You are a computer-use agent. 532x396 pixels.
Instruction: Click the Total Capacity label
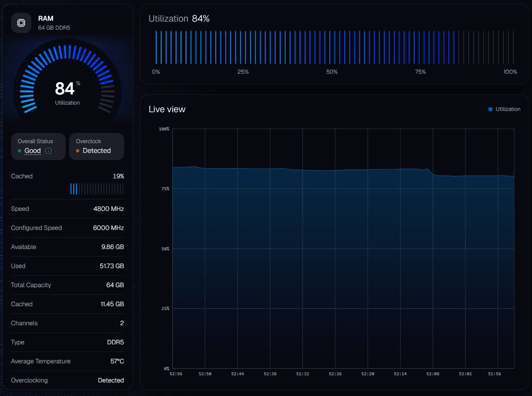[31, 285]
